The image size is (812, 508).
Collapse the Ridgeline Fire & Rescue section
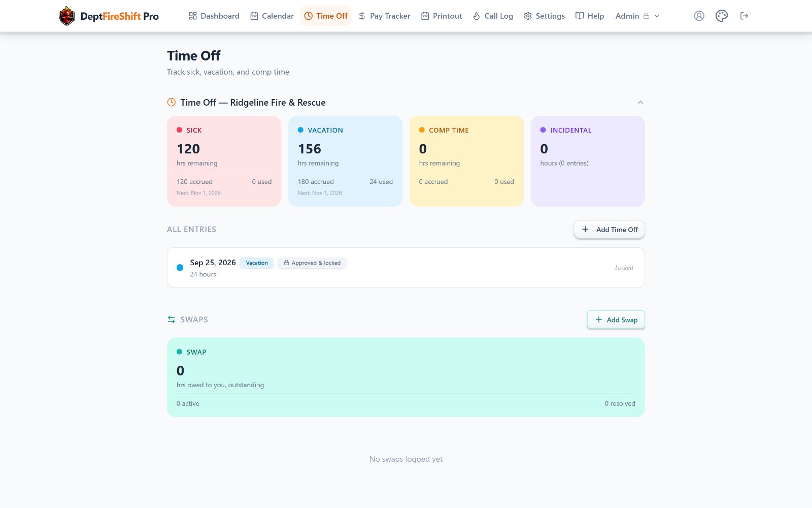pos(640,102)
